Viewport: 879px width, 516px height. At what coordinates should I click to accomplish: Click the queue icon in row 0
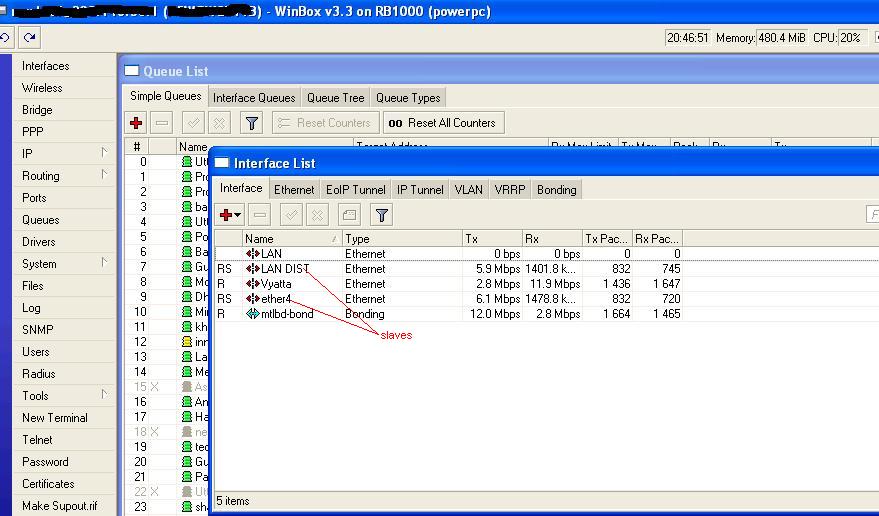click(187, 162)
